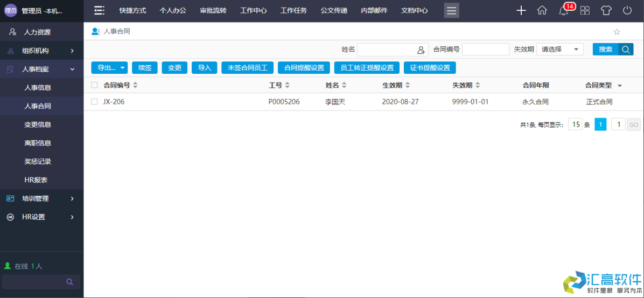Open the theme shirt icon
Image resolution: width=644 pixels, height=298 pixels.
click(606, 11)
